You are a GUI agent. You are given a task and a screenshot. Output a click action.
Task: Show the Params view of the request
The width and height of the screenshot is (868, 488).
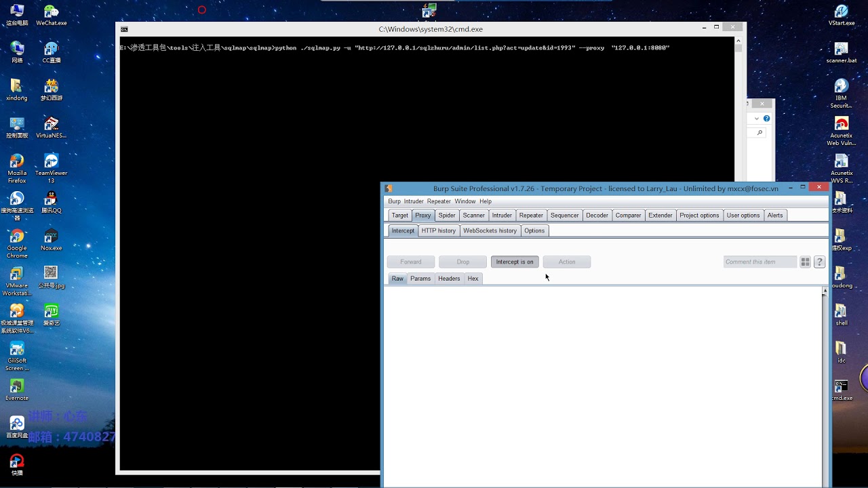pos(420,279)
